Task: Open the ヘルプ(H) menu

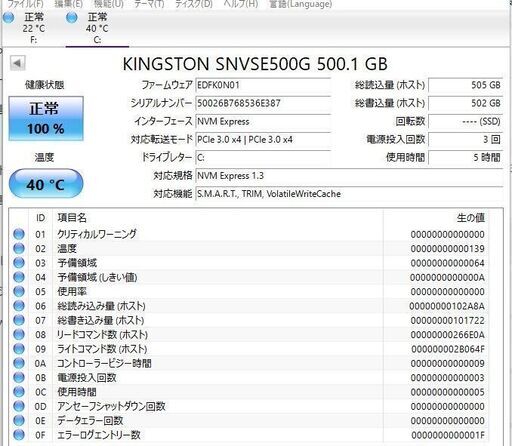Action: [x=241, y=4]
